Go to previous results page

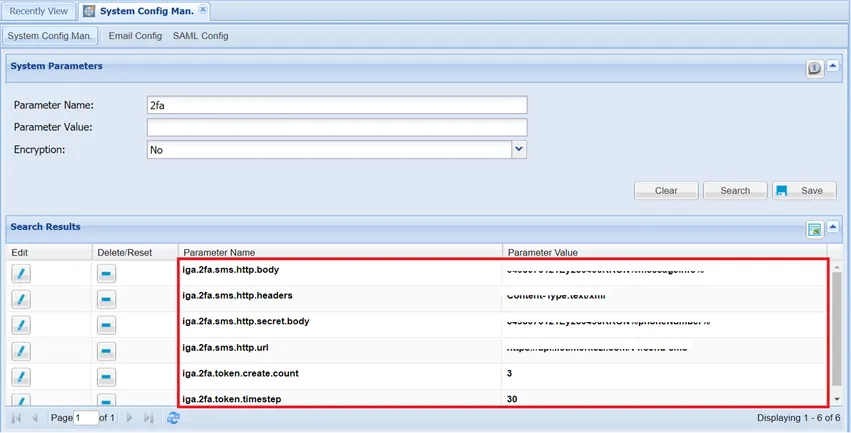click(x=35, y=418)
